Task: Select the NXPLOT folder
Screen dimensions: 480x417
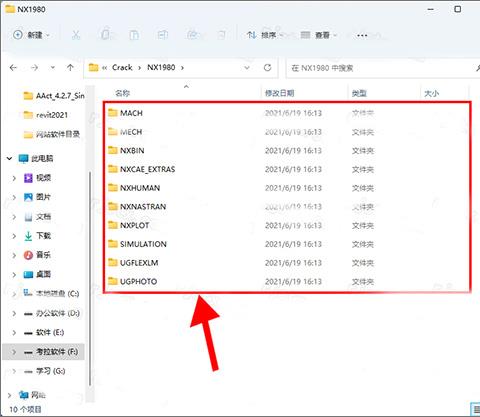Action: click(x=128, y=225)
